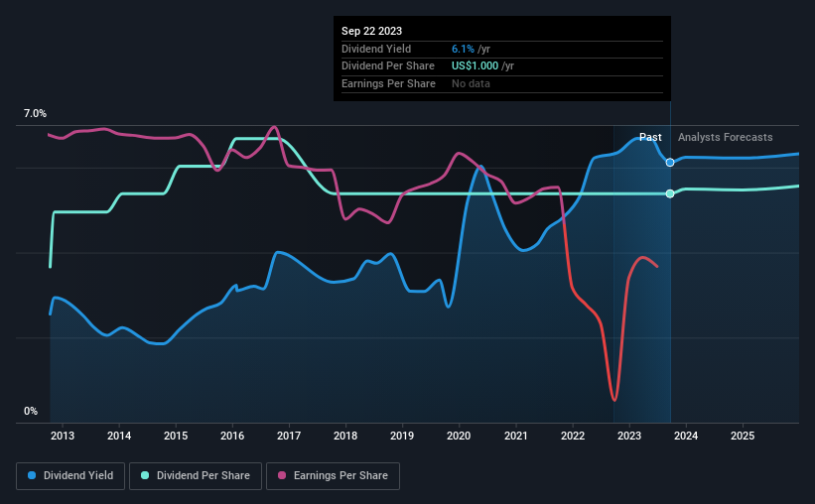Click the 2025 x-axis year label
Screen dimensions: 815x504
pos(743,436)
